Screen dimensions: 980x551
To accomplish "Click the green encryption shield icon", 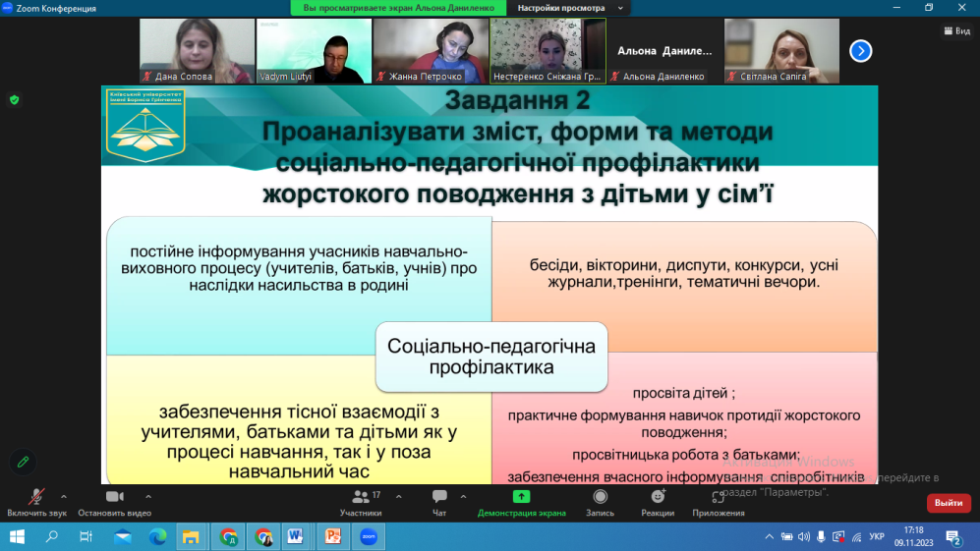I will (14, 99).
